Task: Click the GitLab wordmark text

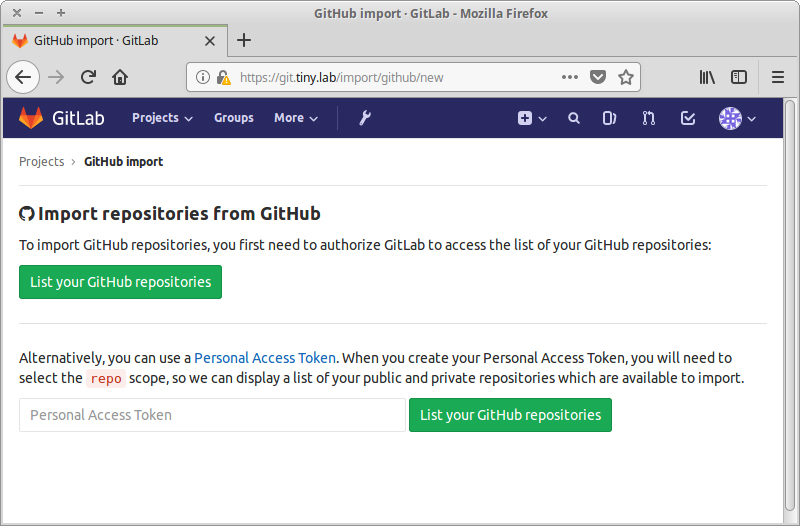Action: (x=78, y=118)
